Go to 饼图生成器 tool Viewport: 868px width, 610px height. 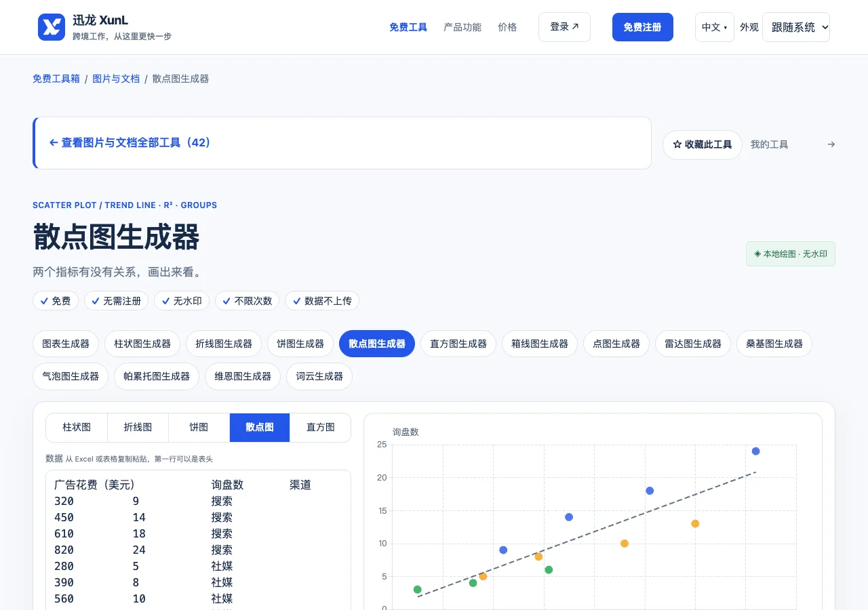300,344
